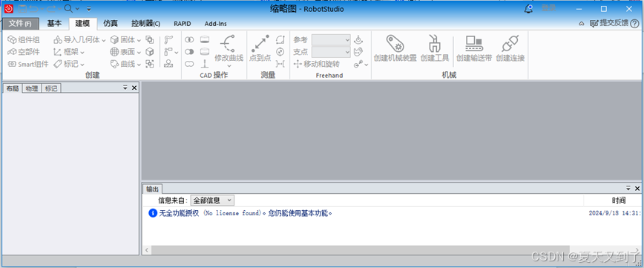Click the Save icon in quick access toolbar

(22, 9)
